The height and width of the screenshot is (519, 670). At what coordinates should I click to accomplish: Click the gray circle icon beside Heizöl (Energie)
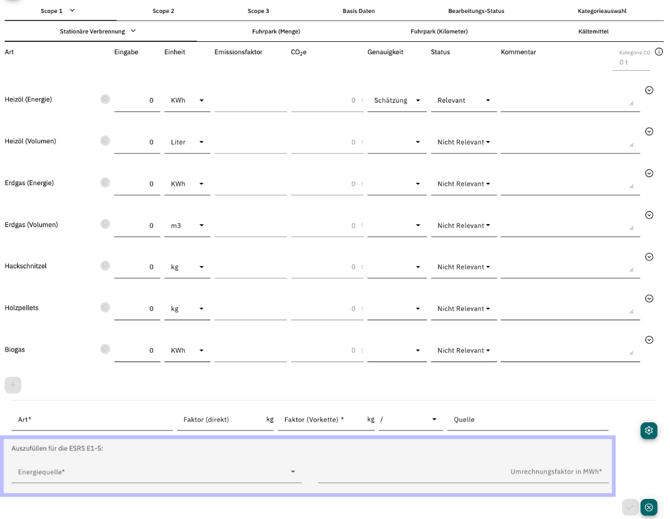[105, 99]
